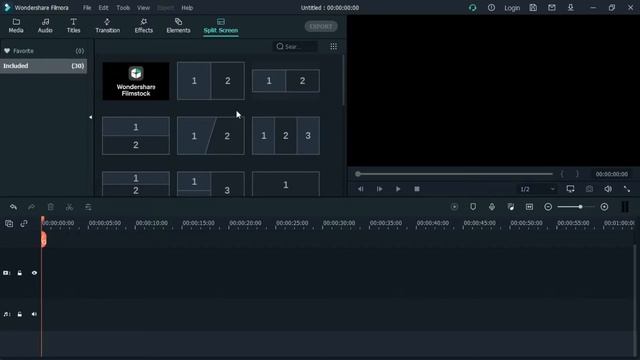
Task: Open the Titles tab
Action: 73,26
